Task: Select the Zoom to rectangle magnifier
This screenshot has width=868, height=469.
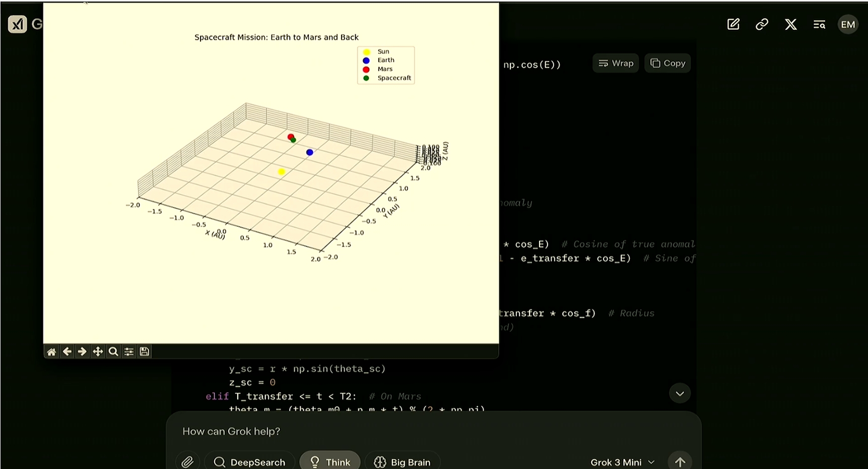Action: click(113, 351)
